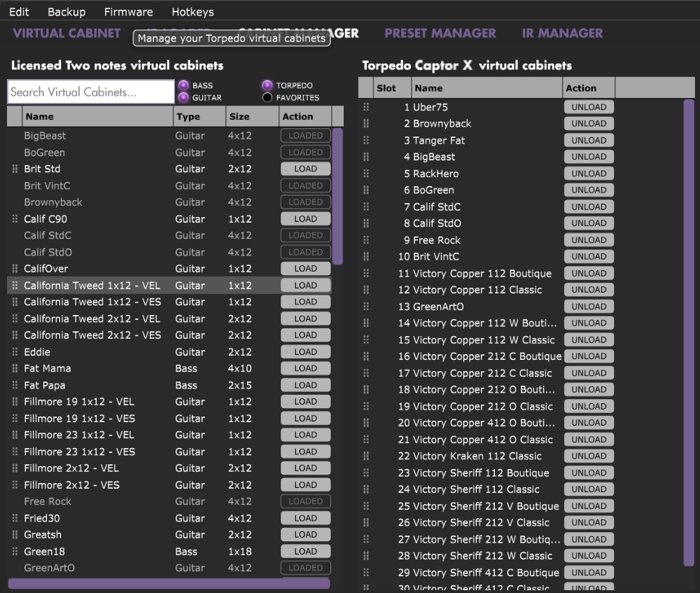The image size is (700, 593).
Task: Unload Tanger Fat from slot 3
Action: click(x=589, y=140)
